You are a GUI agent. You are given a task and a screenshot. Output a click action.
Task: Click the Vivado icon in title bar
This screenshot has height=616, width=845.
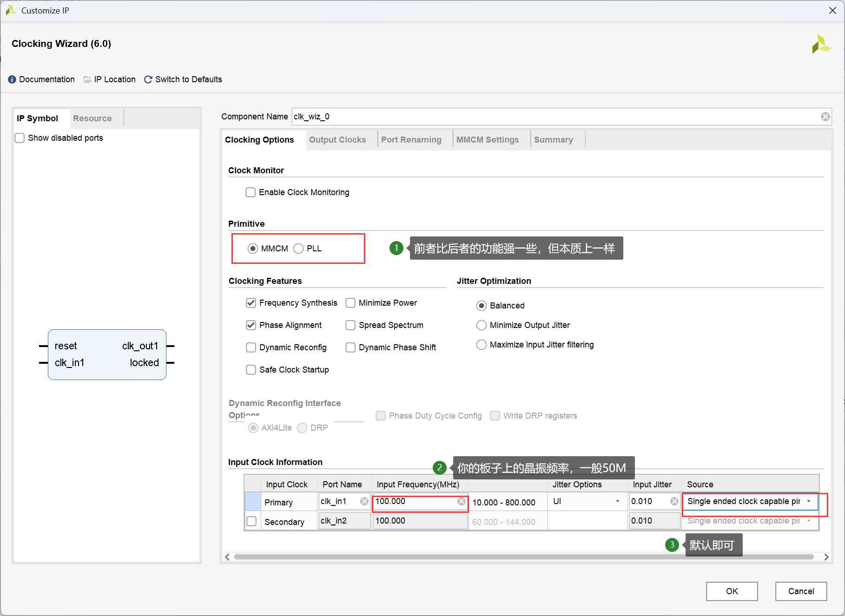click(x=11, y=10)
